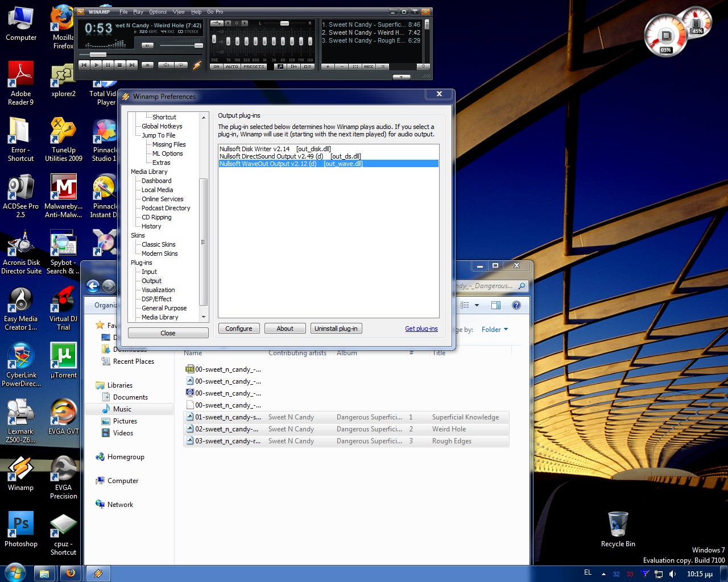728x582 pixels.
Task: Open Homegroup in Explorer sidebar
Action: tap(126, 457)
